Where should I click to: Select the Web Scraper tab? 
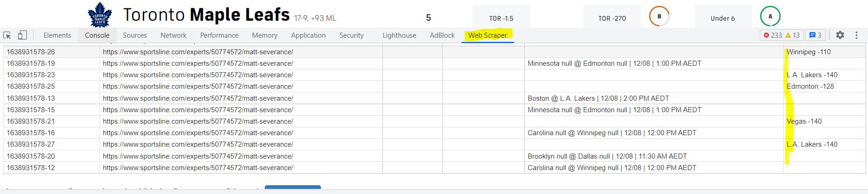click(488, 35)
